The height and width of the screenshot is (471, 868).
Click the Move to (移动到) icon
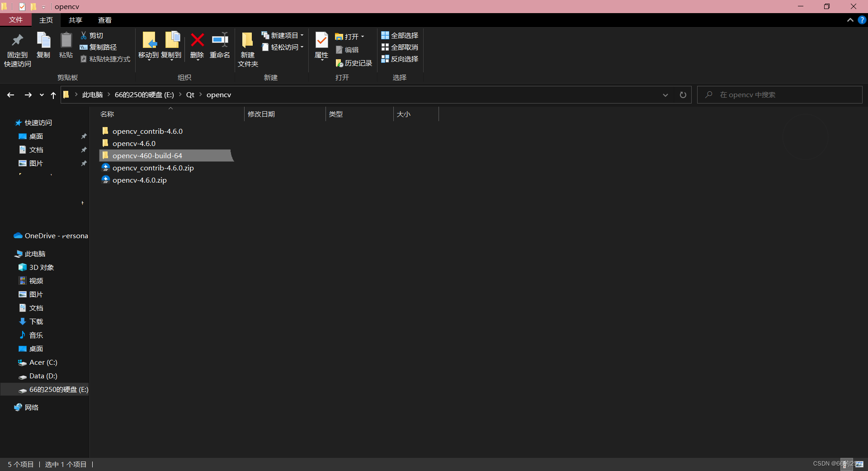pyautogui.click(x=149, y=40)
